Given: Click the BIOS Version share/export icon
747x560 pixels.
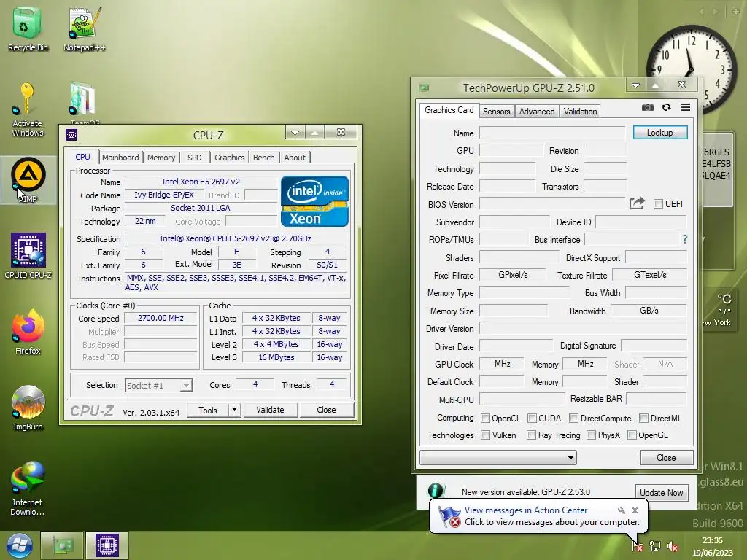Looking at the screenshot, I should (637, 203).
